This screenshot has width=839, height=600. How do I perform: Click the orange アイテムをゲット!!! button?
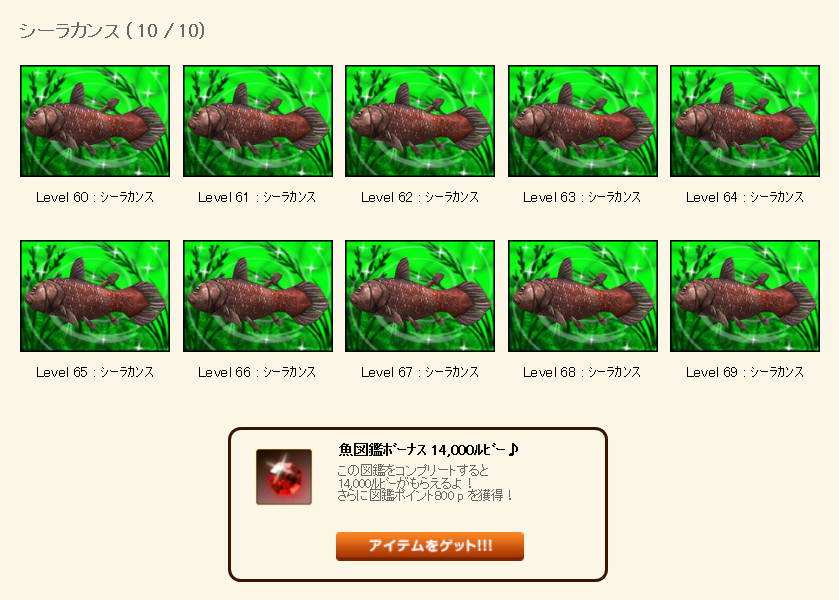[x=430, y=546]
